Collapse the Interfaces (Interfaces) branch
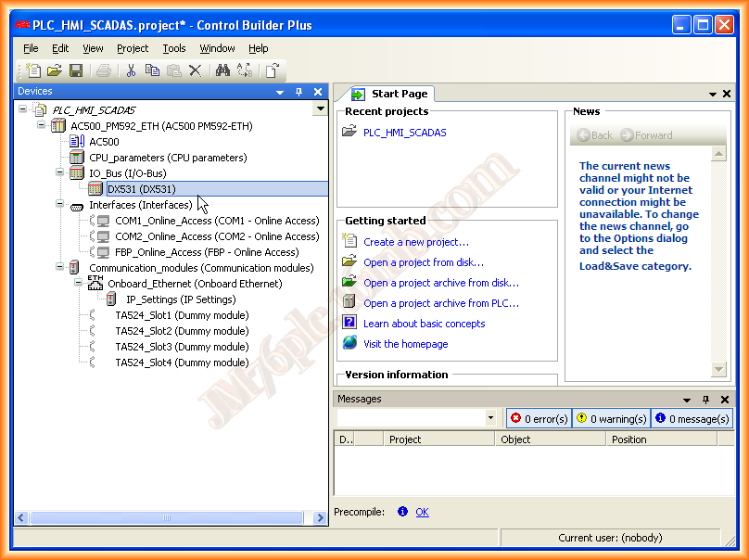 pos(57,204)
